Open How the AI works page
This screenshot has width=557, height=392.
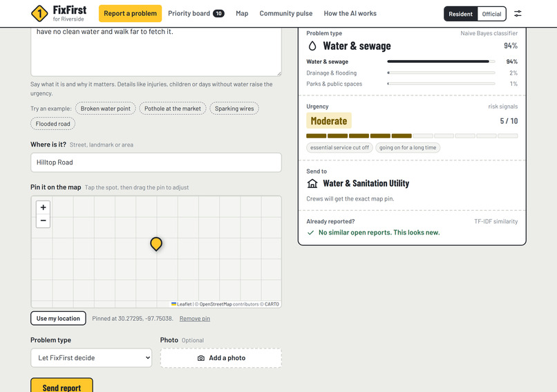coord(350,14)
